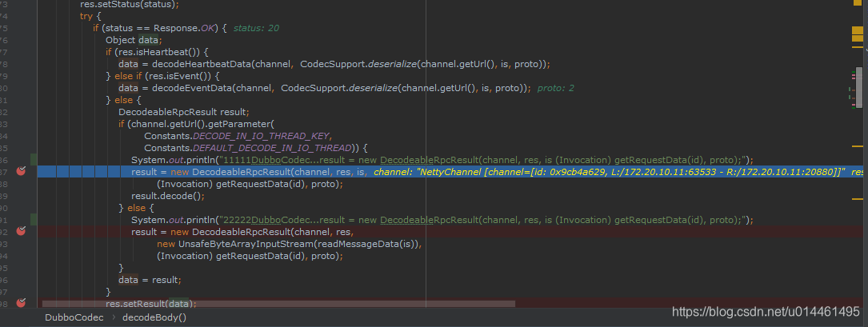Click the string starting with 11111DubboCodec
The height and width of the screenshot is (327, 868).
[x=484, y=160]
